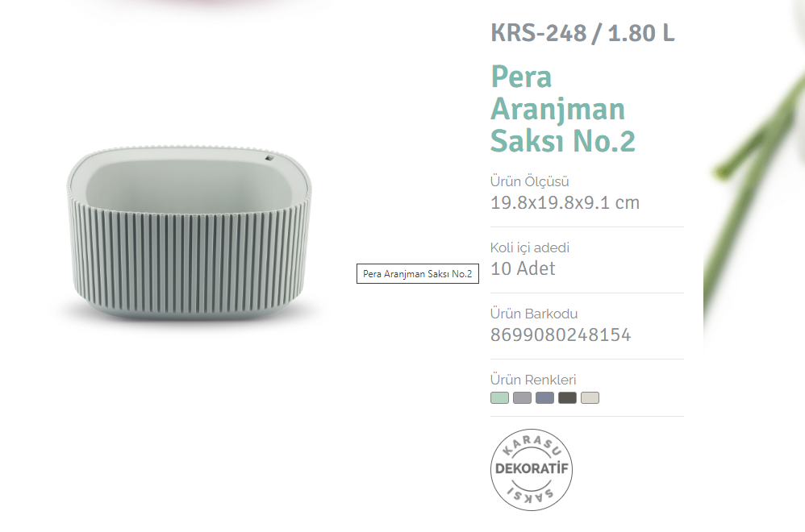Click the Koli içi adedi label
This screenshot has height=532, width=805.
[529, 247]
